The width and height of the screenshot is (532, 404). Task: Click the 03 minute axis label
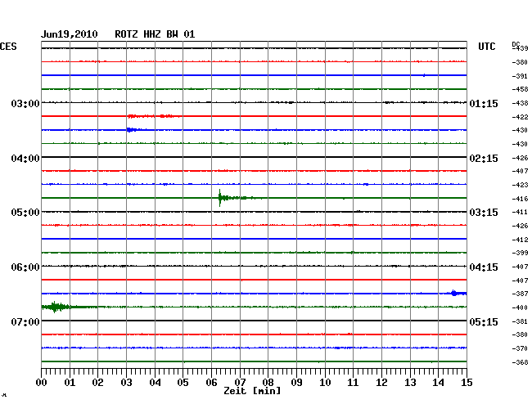126,382
